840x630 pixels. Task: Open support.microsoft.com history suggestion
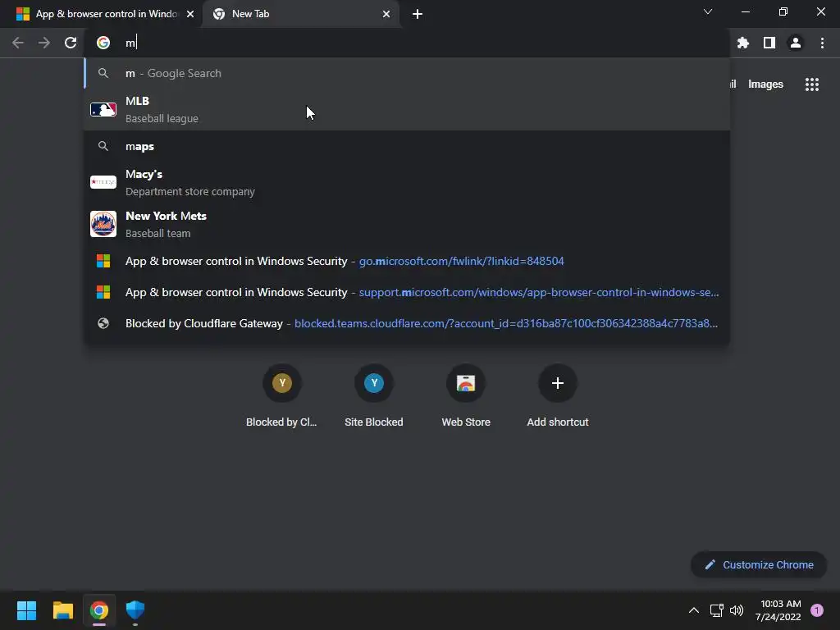pyautogui.click(x=407, y=292)
